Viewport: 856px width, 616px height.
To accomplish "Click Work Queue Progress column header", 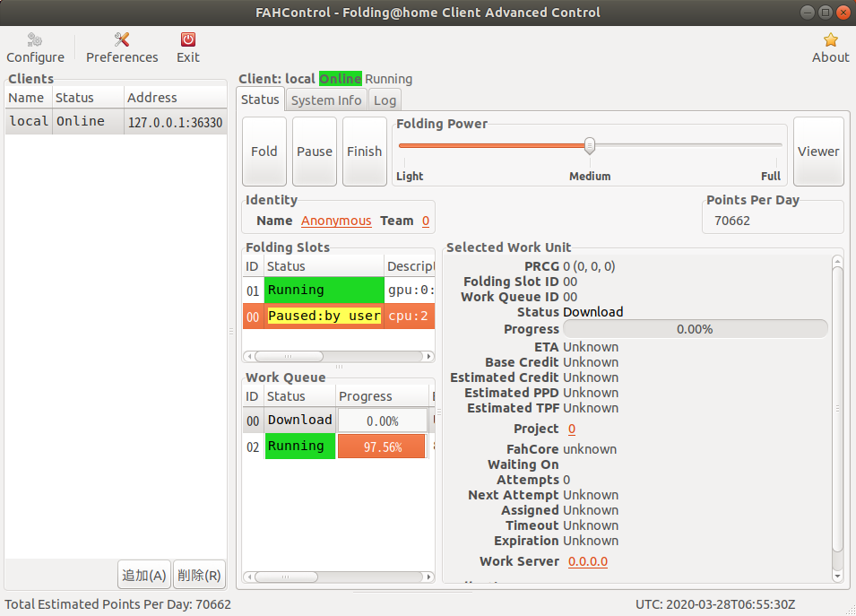I will pyautogui.click(x=382, y=396).
